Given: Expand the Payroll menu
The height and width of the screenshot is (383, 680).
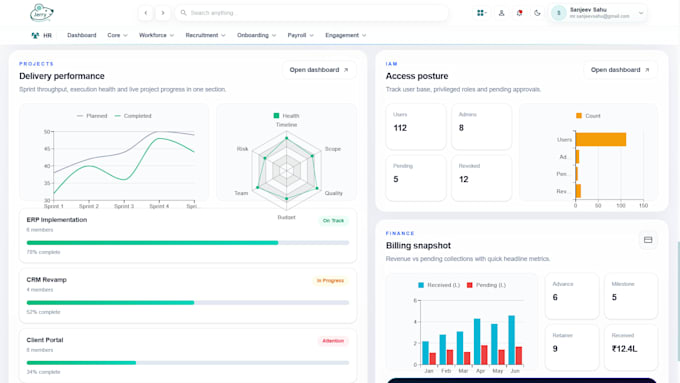Looking at the screenshot, I should click(301, 36).
